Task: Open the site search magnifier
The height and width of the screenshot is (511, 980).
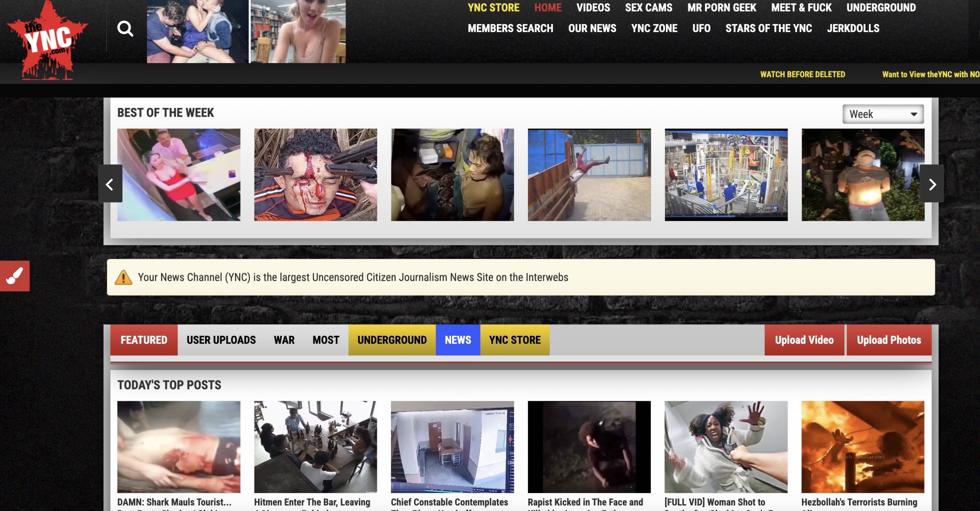Action: [126, 28]
